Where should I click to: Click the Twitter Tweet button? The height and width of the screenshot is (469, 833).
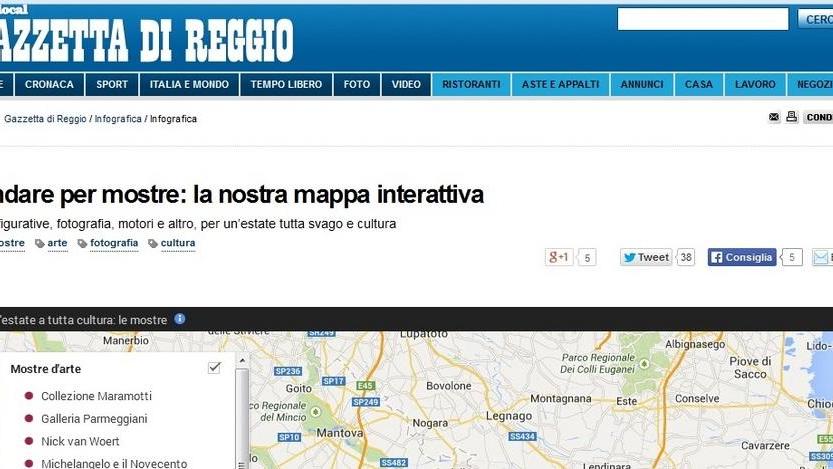pos(646,257)
